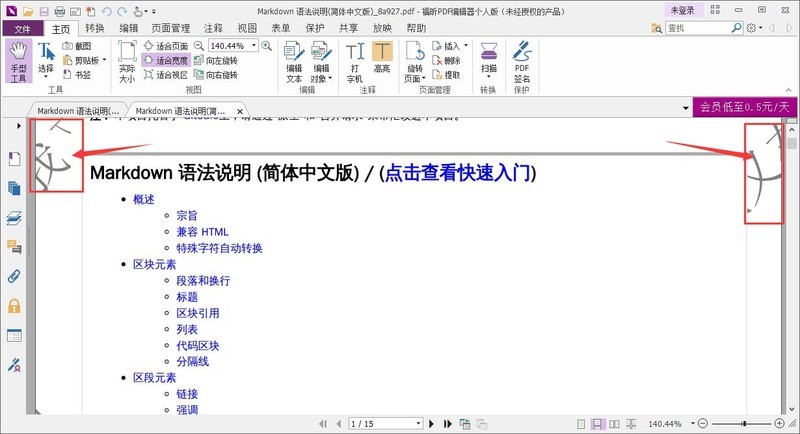Screen dimensions: 800x434
Task: Rotate view right (向右旋转)
Action: tap(216, 74)
